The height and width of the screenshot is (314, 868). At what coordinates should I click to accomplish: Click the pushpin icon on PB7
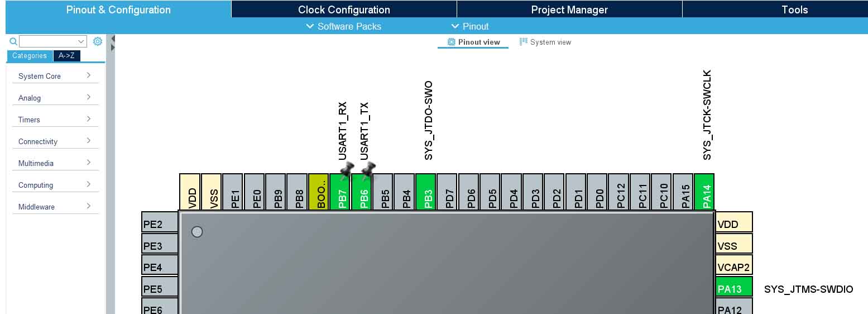coord(347,169)
